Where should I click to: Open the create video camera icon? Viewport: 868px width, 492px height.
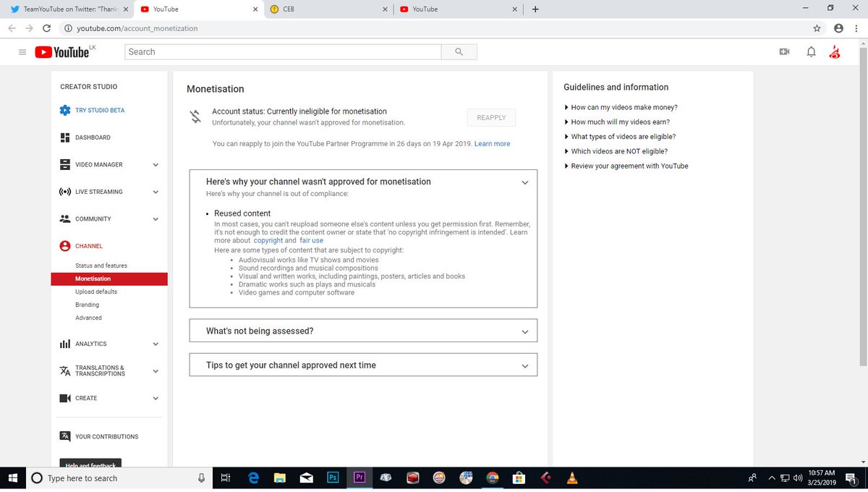tap(784, 52)
